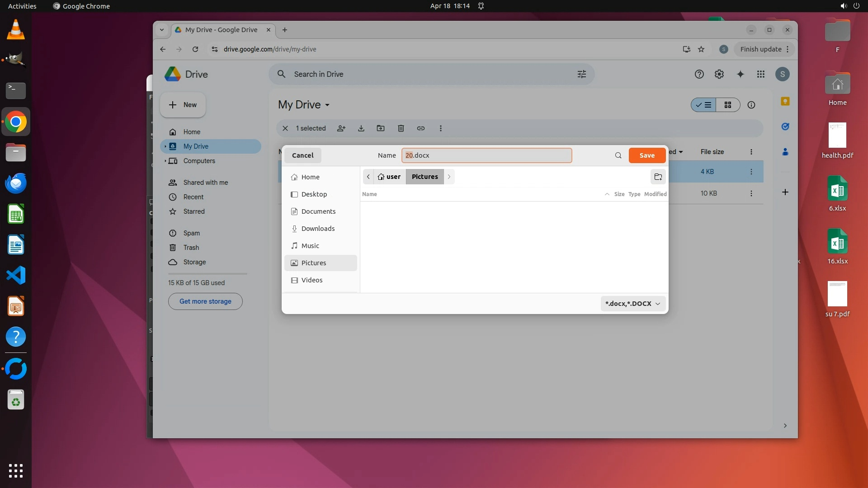The height and width of the screenshot is (488, 868).
Task: Open the *.docx file type dropdown
Action: point(633,304)
